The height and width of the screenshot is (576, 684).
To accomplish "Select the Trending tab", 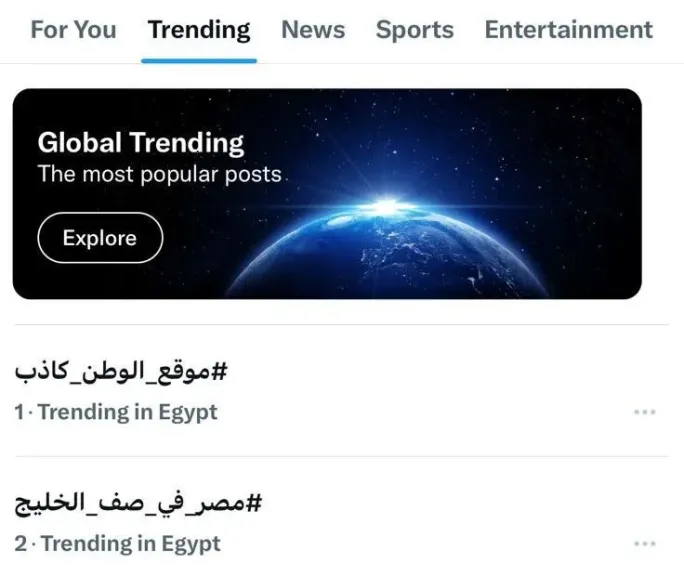I will (x=199, y=30).
